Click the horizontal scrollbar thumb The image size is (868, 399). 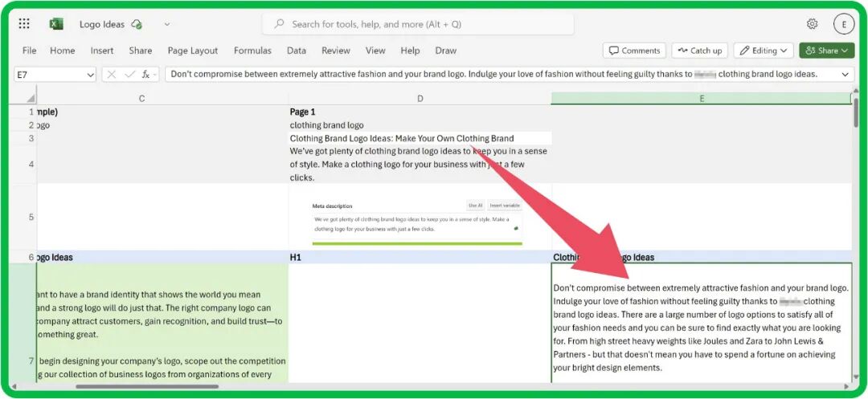[x=146, y=386]
